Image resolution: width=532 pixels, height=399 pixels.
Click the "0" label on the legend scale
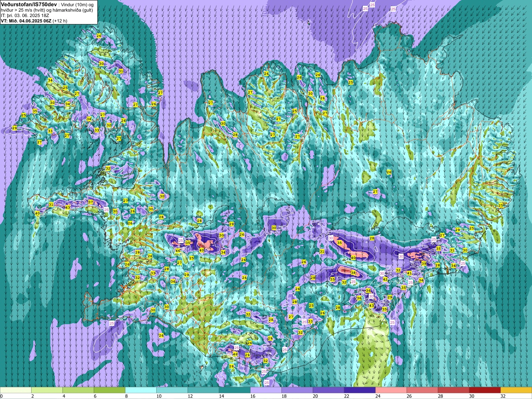[x=1, y=397]
